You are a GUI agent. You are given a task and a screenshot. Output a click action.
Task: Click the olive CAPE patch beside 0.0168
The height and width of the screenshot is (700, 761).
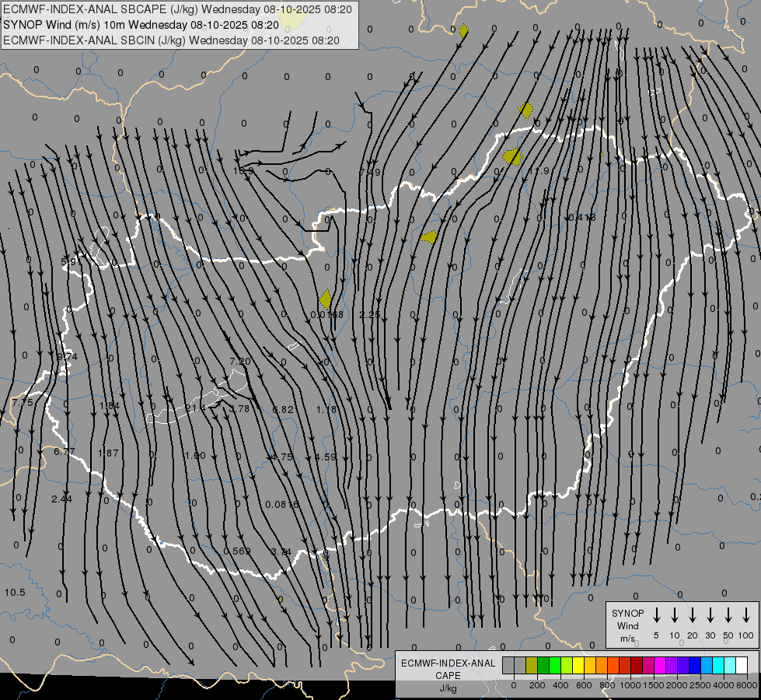(x=326, y=299)
